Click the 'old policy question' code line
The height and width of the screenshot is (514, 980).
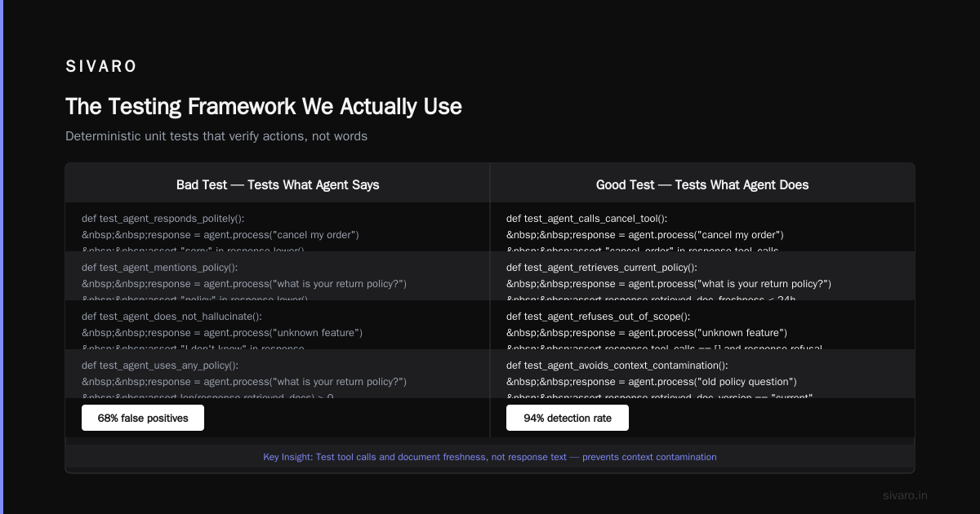652,382
